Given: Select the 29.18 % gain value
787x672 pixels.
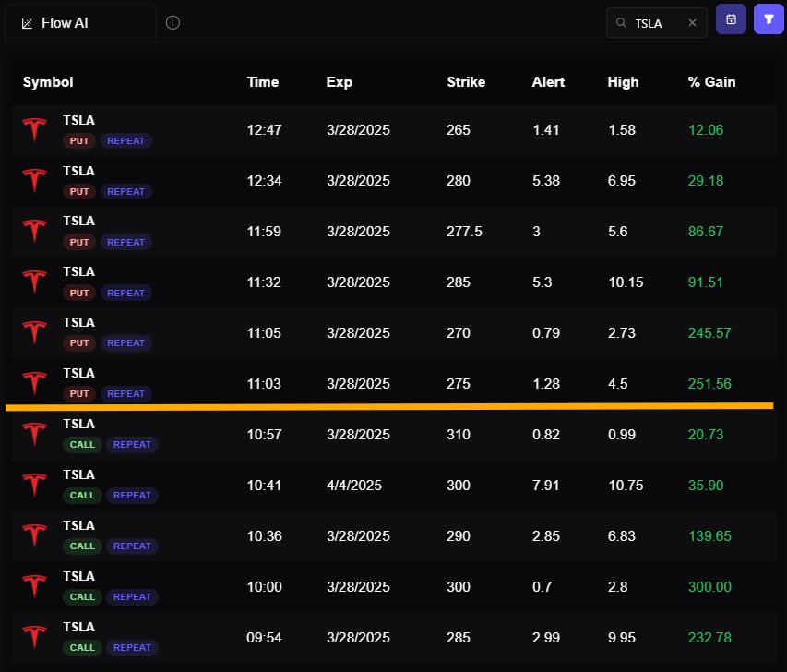Looking at the screenshot, I should pyautogui.click(x=706, y=180).
